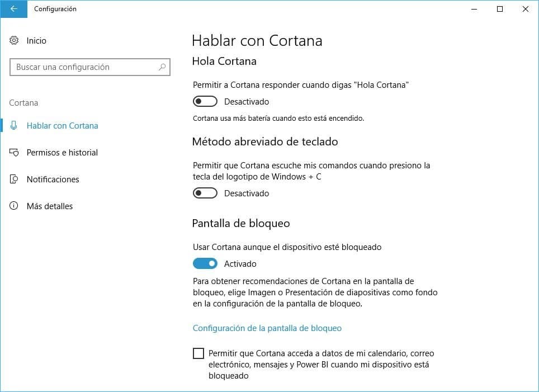This screenshot has width=539, height=392.
Task: Click the search magnifier in the search box
Action: tap(162, 67)
